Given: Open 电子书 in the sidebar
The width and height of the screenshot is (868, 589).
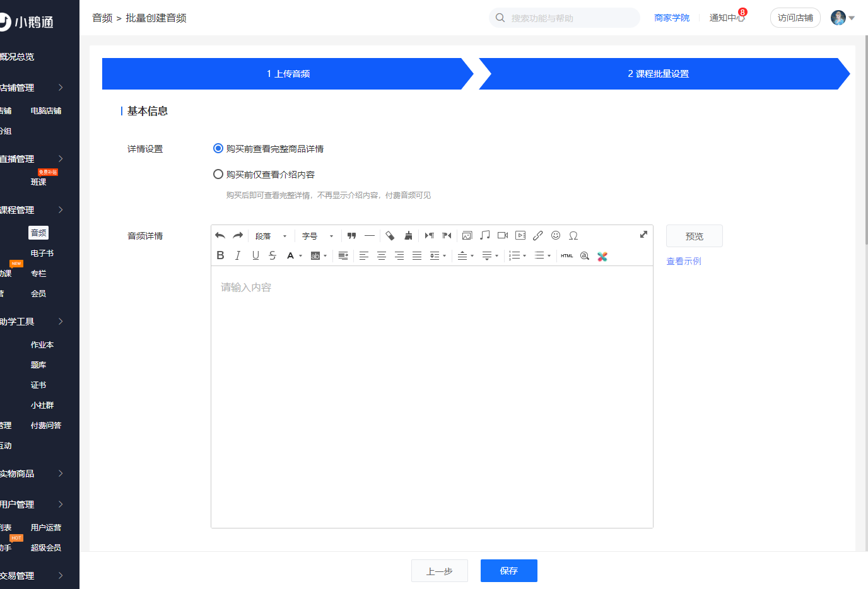Looking at the screenshot, I should coord(42,254).
